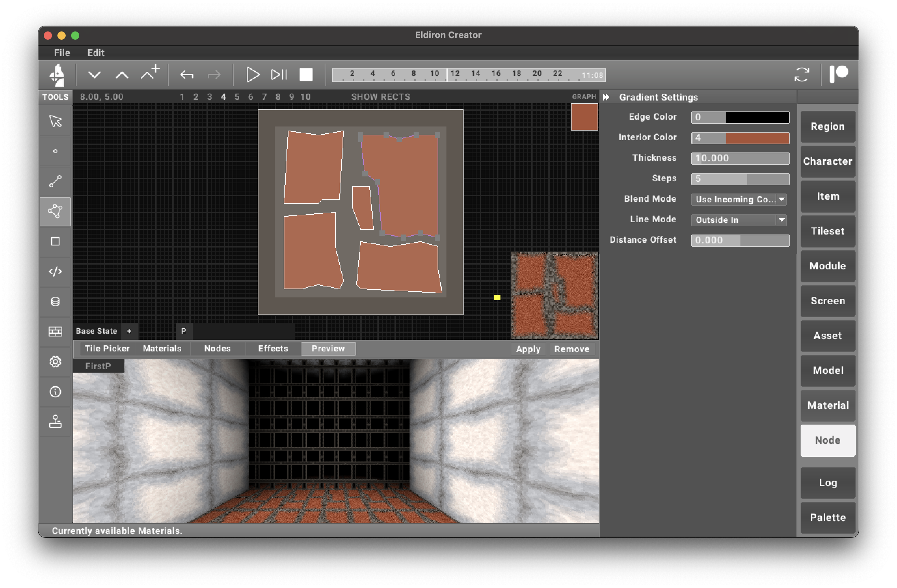Open the Node sidebar section
The height and width of the screenshot is (588, 897).
tap(828, 441)
